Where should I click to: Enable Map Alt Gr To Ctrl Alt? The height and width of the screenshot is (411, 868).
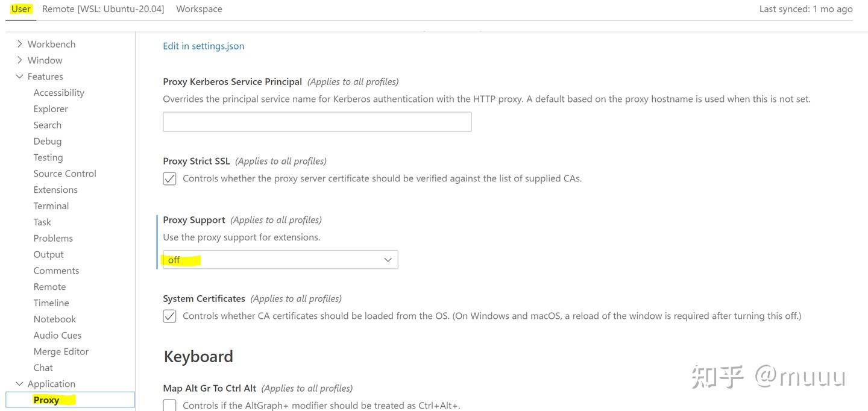point(169,404)
